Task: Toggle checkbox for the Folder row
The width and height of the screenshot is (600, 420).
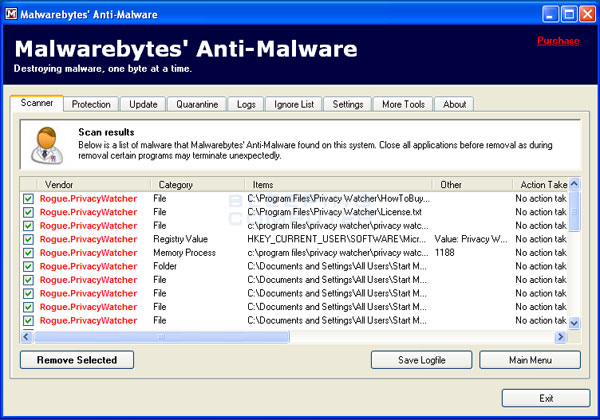Action: pyautogui.click(x=28, y=266)
